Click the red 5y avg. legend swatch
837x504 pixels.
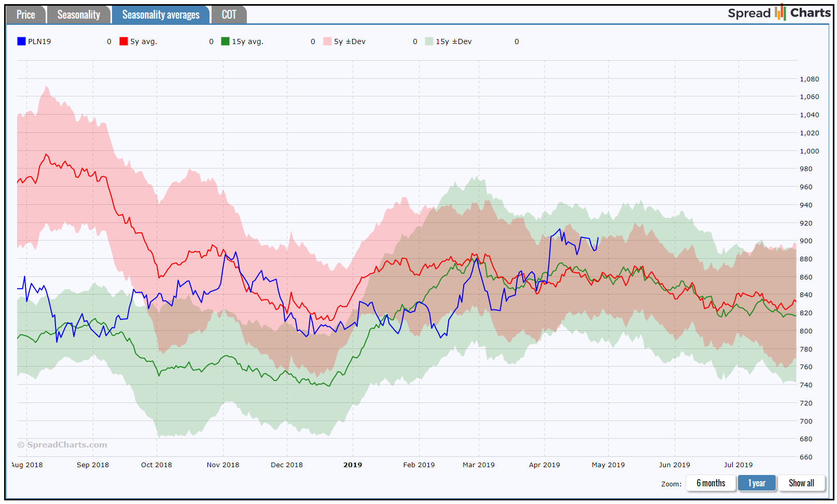(123, 41)
